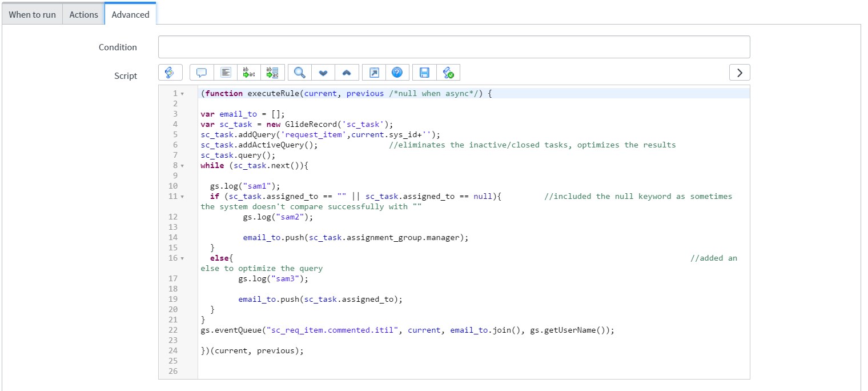This screenshot has height=391, width=868.
Task: Collapse the while loop fold at line 8
Action: pos(182,166)
